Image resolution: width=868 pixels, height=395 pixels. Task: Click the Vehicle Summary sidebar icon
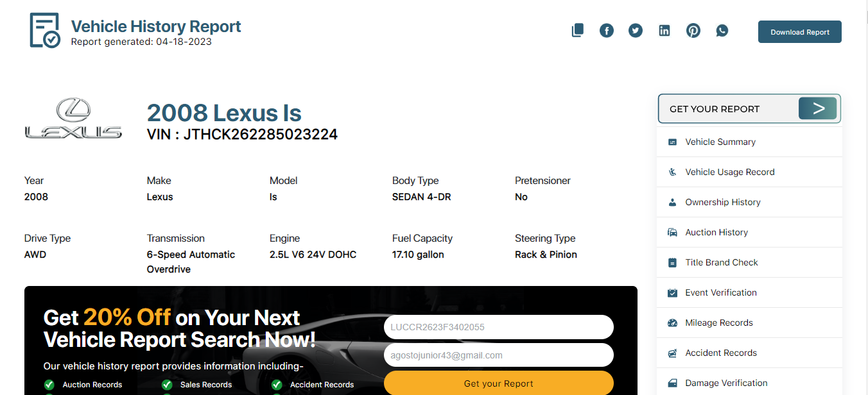click(672, 142)
